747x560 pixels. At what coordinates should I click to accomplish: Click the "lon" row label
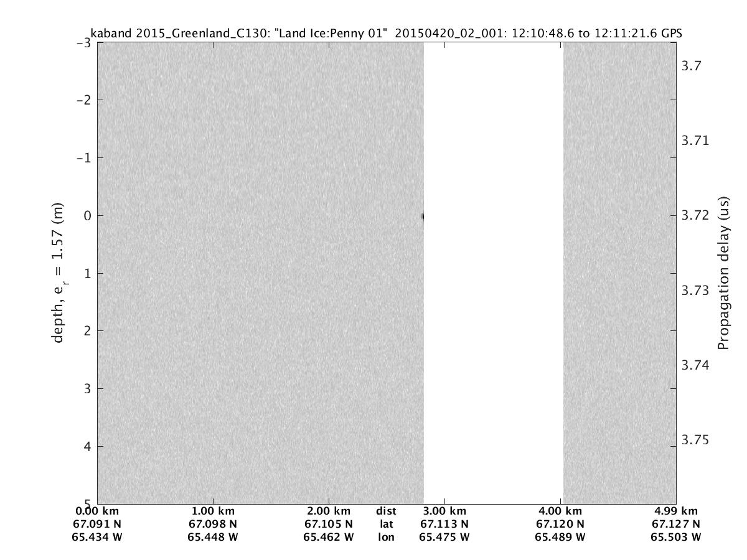point(386,537)
